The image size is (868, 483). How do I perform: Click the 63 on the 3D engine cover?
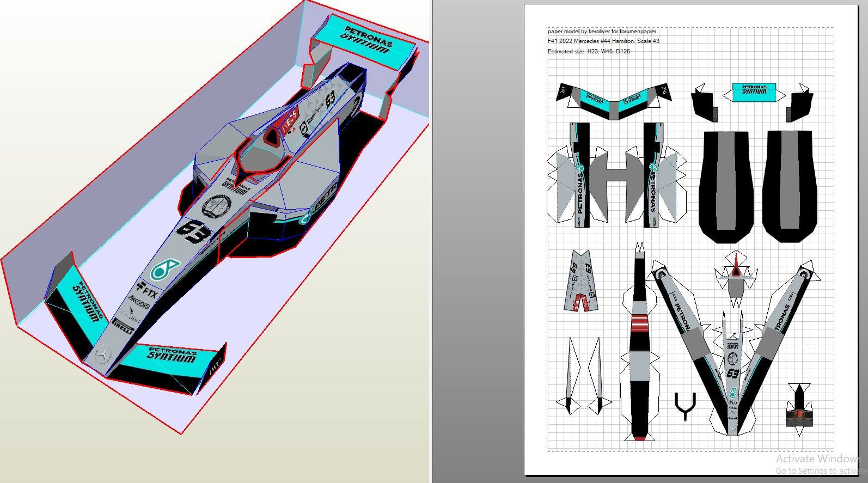click(x=330, y=100)
